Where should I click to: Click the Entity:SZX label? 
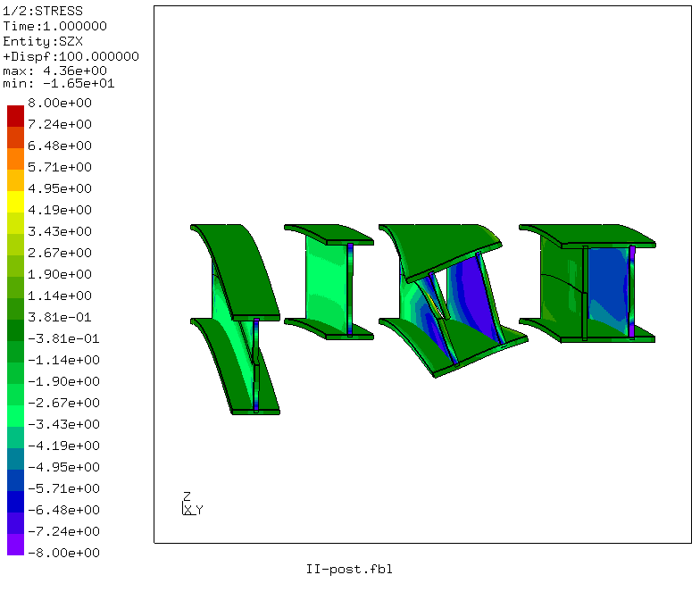(43, 41)
